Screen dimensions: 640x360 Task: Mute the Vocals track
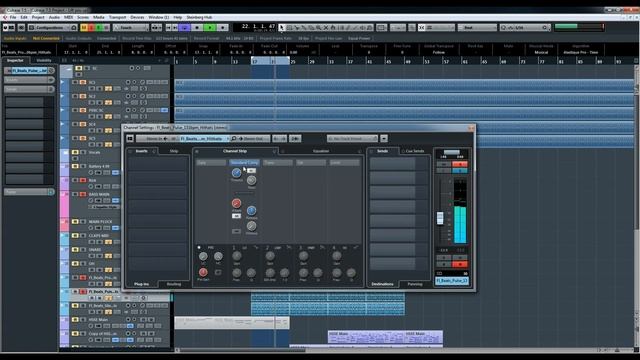coord(75,152)
